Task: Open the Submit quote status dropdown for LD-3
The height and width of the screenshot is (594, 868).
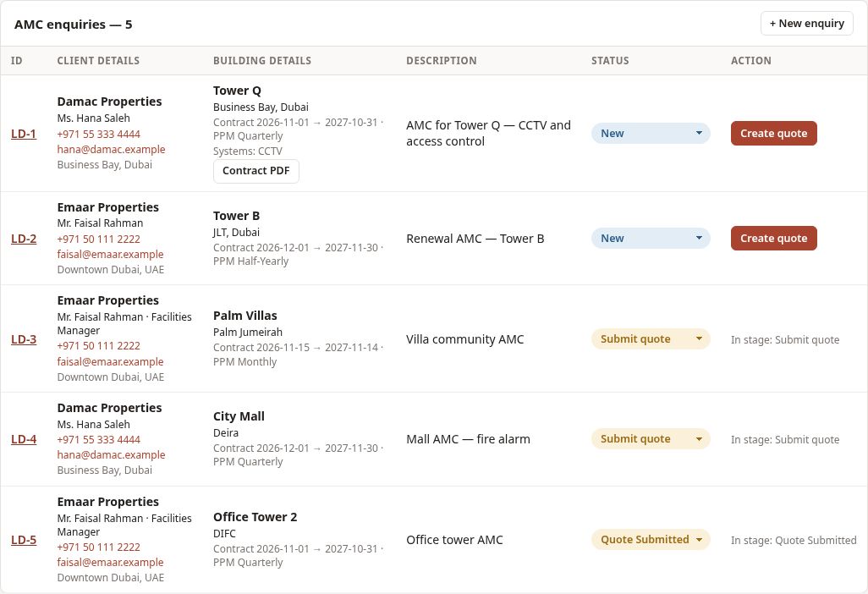Action: tap(651, 338)
